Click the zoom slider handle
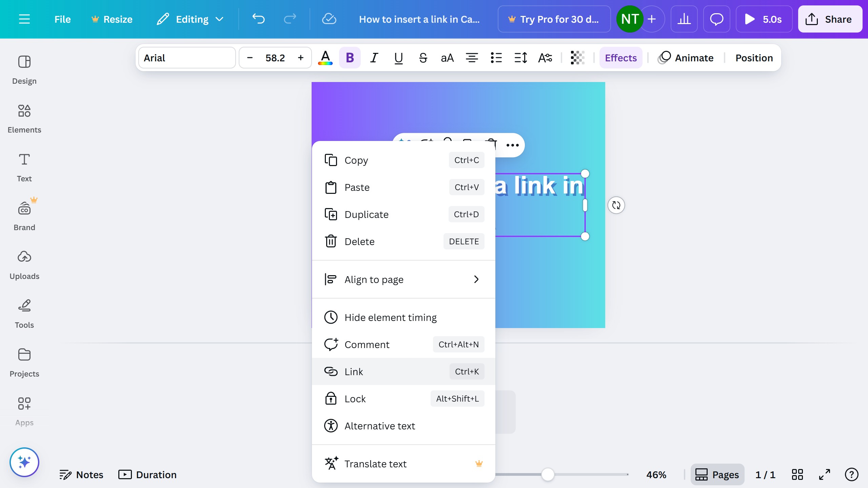868x488 pixels. click(x=548, y=474)
